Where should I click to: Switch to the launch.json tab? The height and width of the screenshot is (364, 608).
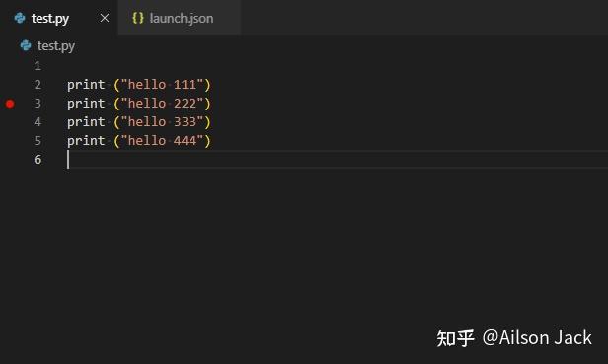tap(180, 18)
